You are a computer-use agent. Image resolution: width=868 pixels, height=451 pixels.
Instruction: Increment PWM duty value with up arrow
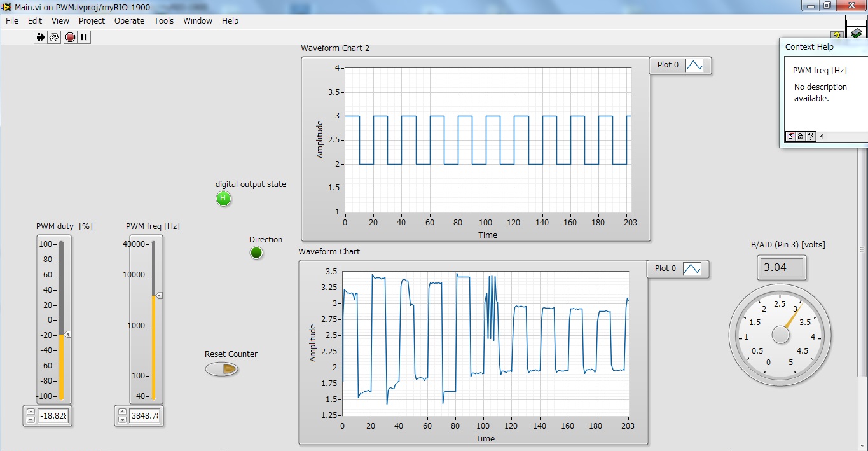[31, 412]
